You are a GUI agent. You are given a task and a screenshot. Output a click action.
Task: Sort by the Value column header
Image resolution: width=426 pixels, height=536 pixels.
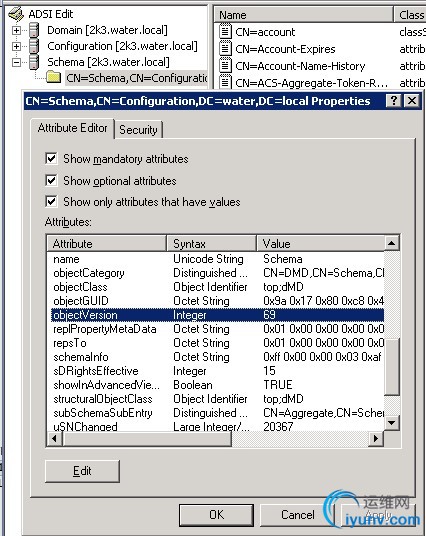pyautogui.click(x=320, y=243)
